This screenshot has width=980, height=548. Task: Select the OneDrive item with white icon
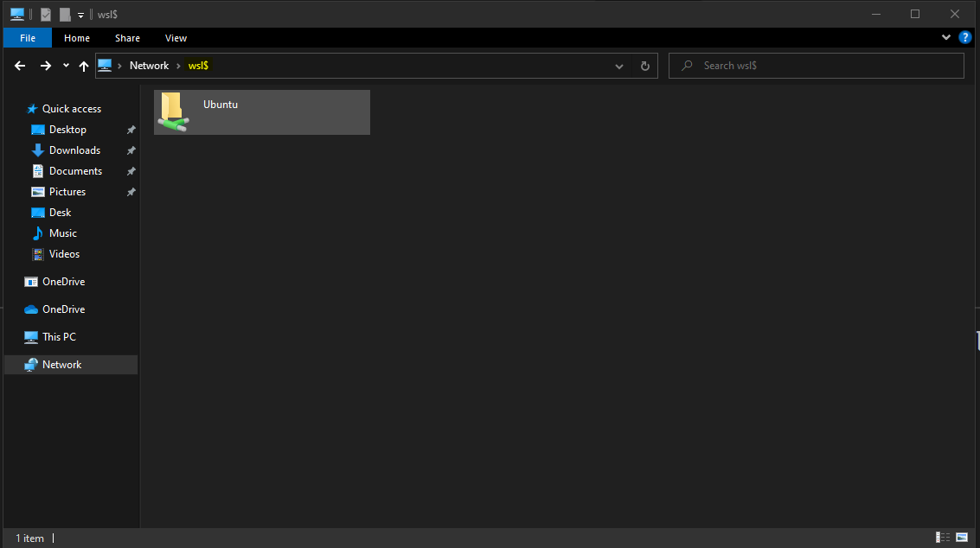[63, 282]
